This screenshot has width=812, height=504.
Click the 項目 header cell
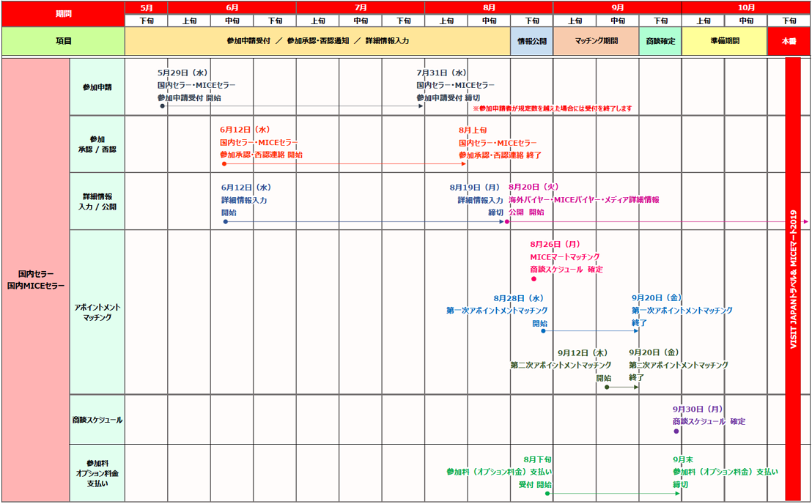tap(63, 41)
